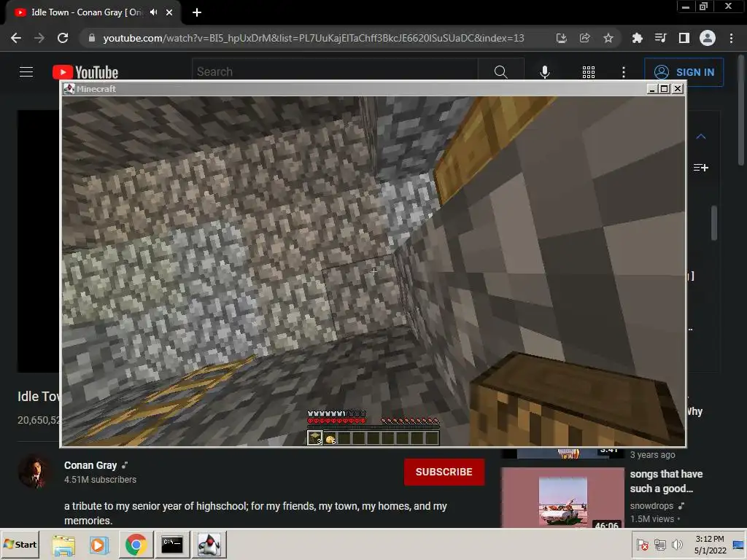Open the YouTube apps grid icon
747x560 pixels.
[589, 72]
